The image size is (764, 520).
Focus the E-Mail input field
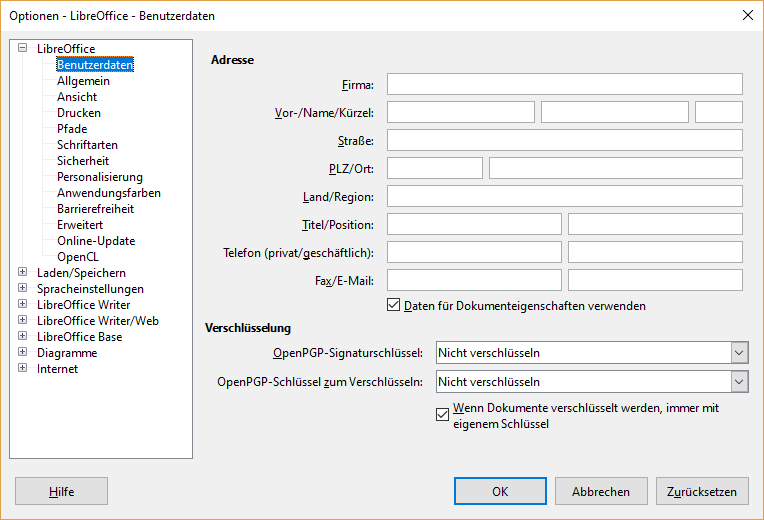tap(655, 280)
